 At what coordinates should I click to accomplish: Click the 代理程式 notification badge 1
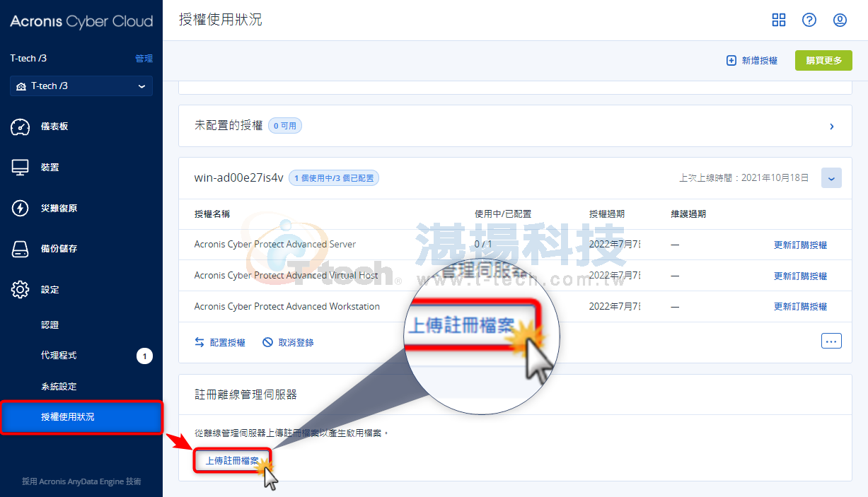[144, 356]
